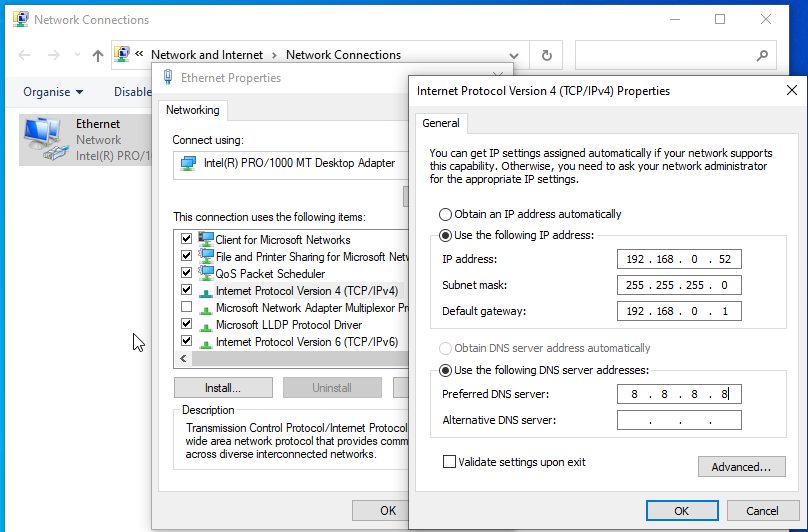Click the Up arrow navigation icon

click(x=97, y=56)
